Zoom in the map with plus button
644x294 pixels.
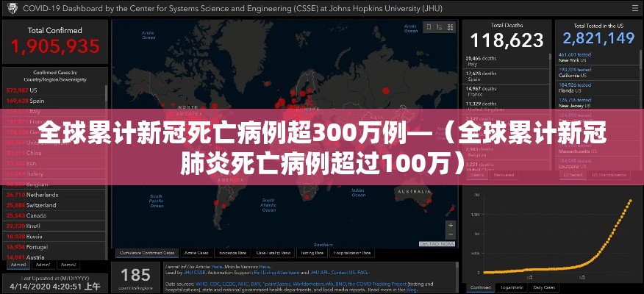(x=451, y=226)
